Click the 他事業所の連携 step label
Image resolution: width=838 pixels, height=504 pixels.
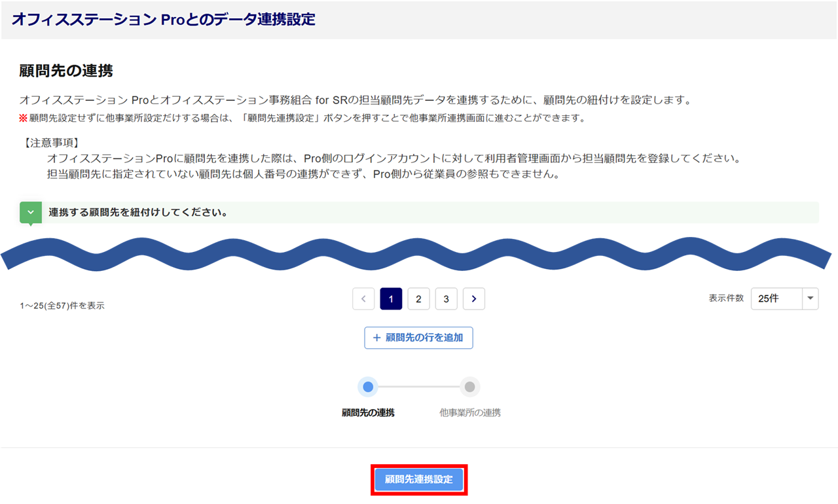pyautogui.click(x=470, y=413)
